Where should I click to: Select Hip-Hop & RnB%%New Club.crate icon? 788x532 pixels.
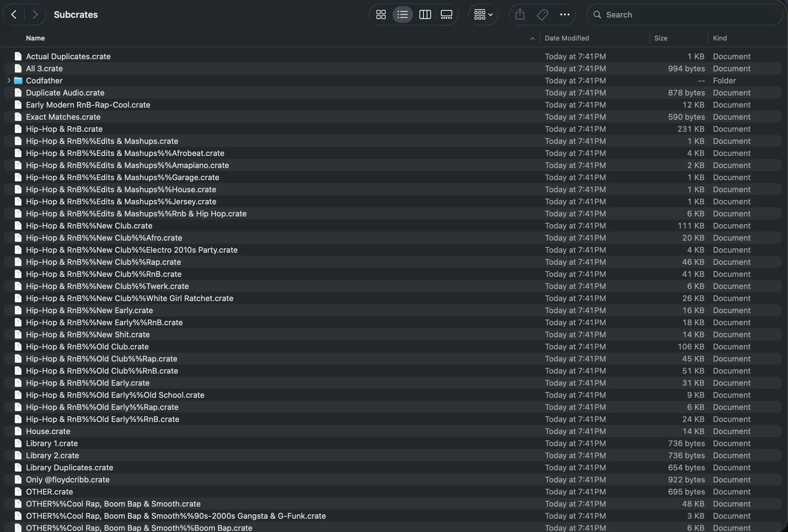[x=18, y=226]
